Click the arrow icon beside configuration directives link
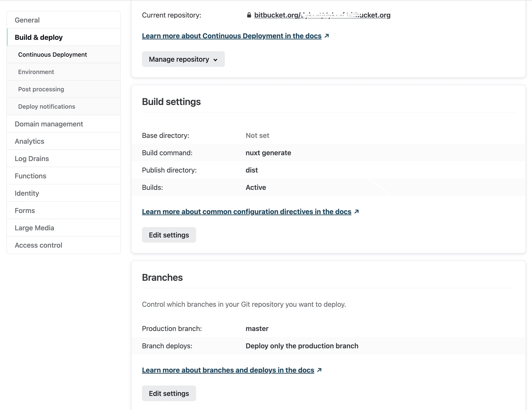 pyautogui.click(x=357, y=211)
